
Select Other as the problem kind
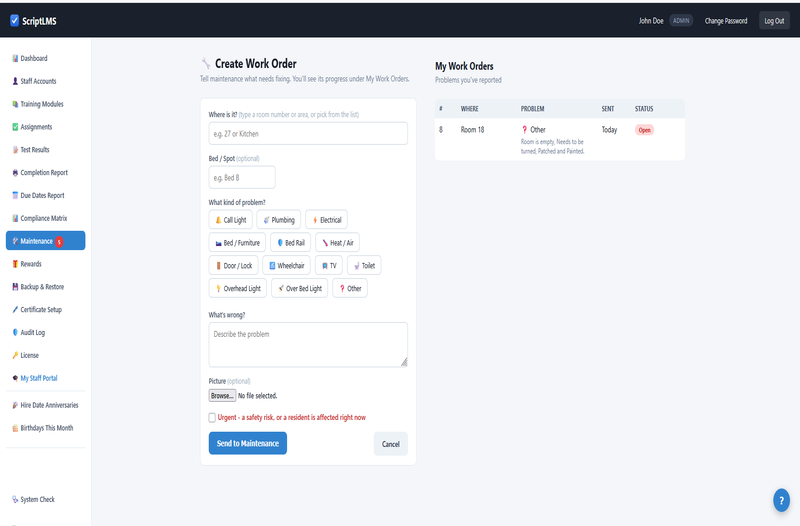click(x=350, y=288)
